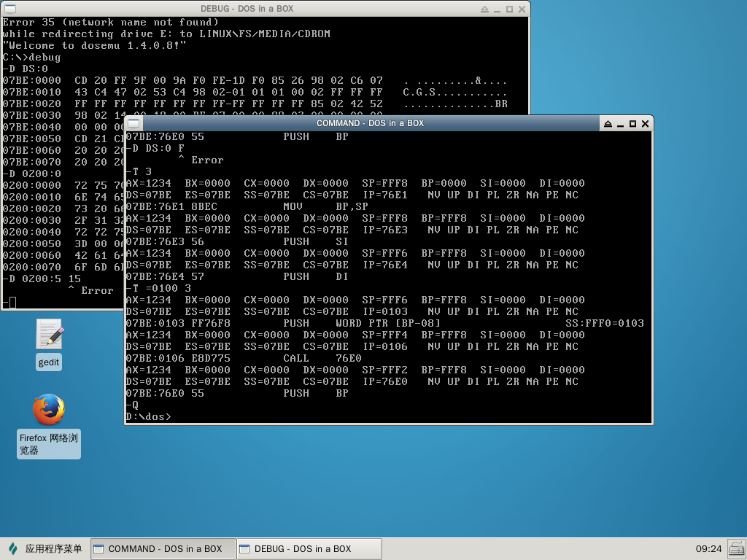
Task: Launch Firefox from the desktop shortcut
Action: [x=49, y=411]
